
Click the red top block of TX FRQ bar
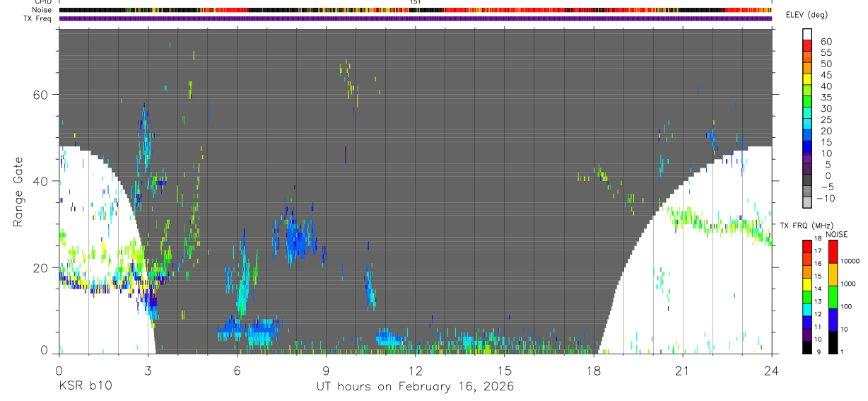point(807,247)
